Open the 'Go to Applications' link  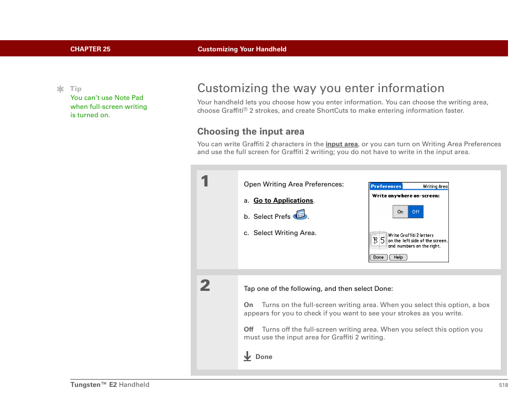pos(283,200)
